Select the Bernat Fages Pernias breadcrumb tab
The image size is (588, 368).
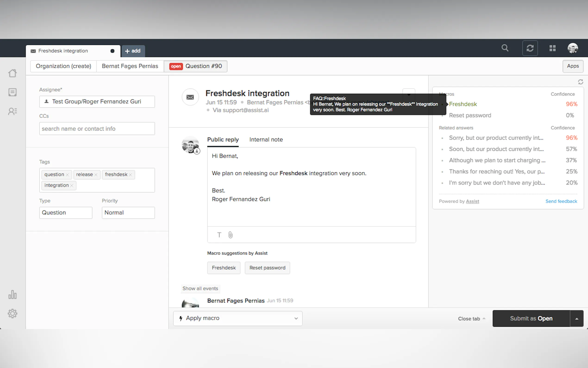coord(130,66)
